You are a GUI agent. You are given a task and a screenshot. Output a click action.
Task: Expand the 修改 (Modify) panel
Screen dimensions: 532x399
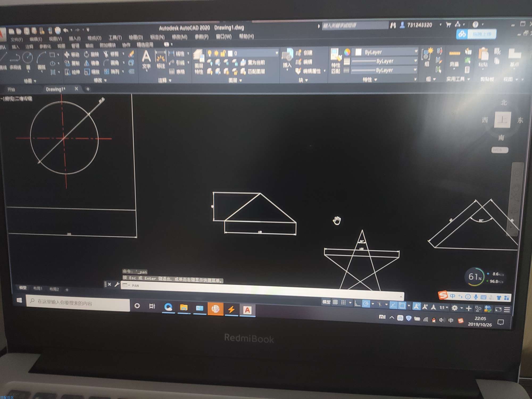click(x=100, y=80)
